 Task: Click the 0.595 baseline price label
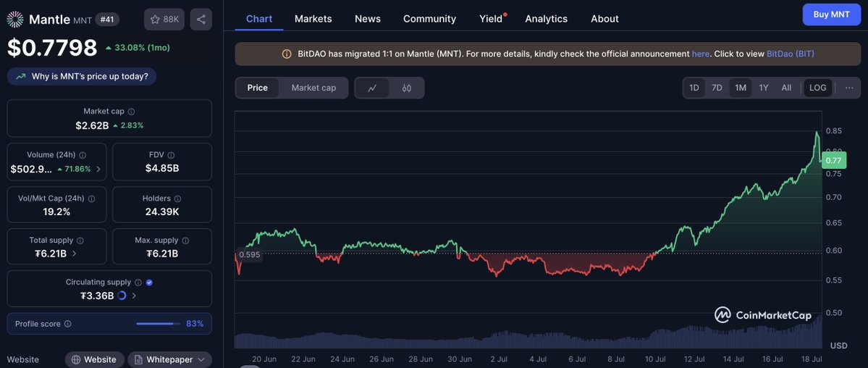(249, 255)
